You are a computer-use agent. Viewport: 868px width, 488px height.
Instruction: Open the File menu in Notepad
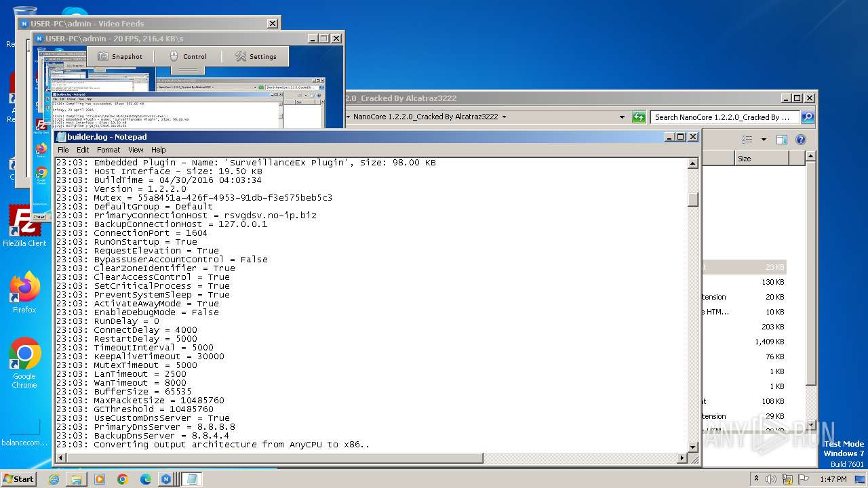point(63,150)
